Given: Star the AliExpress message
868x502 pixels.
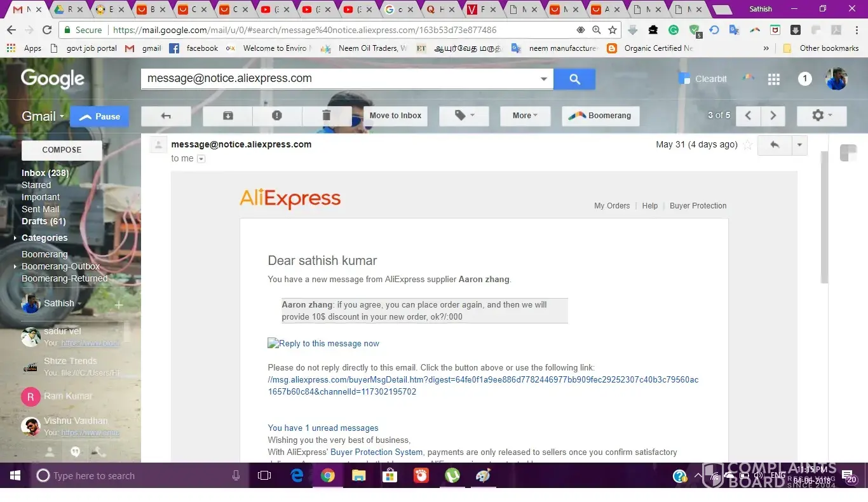Looking at the screenshot, I should point(748,145).
